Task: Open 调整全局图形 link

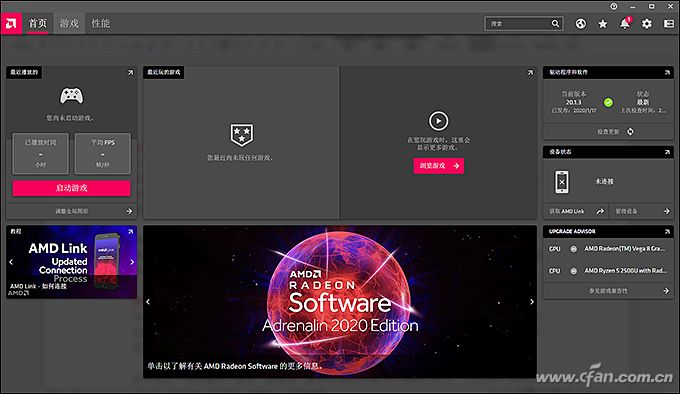Action: [72, 211]
